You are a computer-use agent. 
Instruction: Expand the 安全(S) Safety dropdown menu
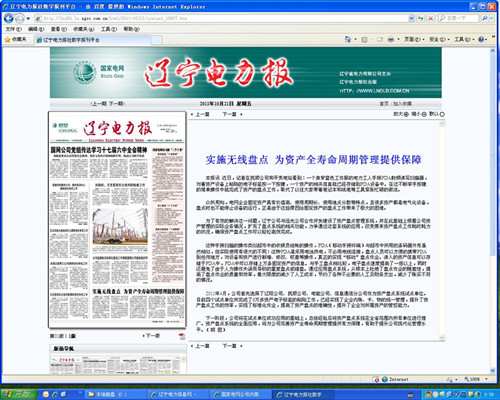[x=439, y=39]
